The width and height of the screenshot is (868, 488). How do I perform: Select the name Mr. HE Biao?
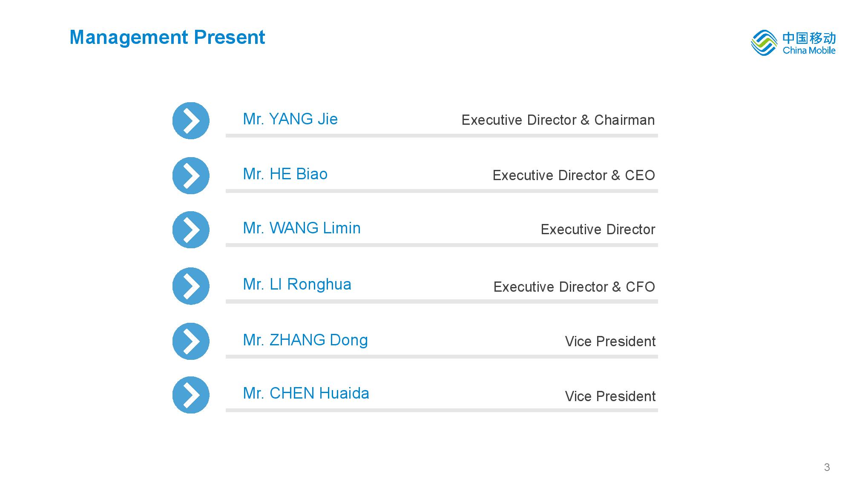(x=285, y=174)
